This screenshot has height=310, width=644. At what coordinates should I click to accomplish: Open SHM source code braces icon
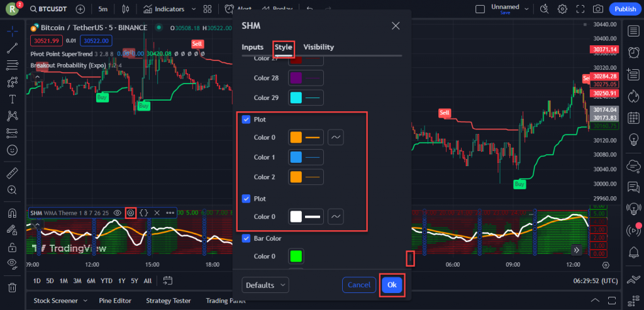[144, 213]
